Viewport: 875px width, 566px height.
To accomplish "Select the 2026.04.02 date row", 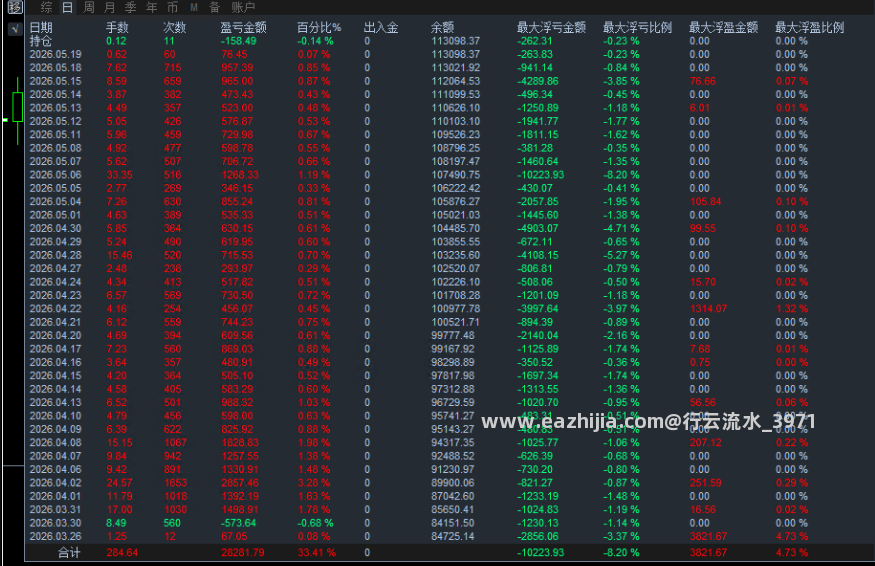I will [x=55, y=483].
